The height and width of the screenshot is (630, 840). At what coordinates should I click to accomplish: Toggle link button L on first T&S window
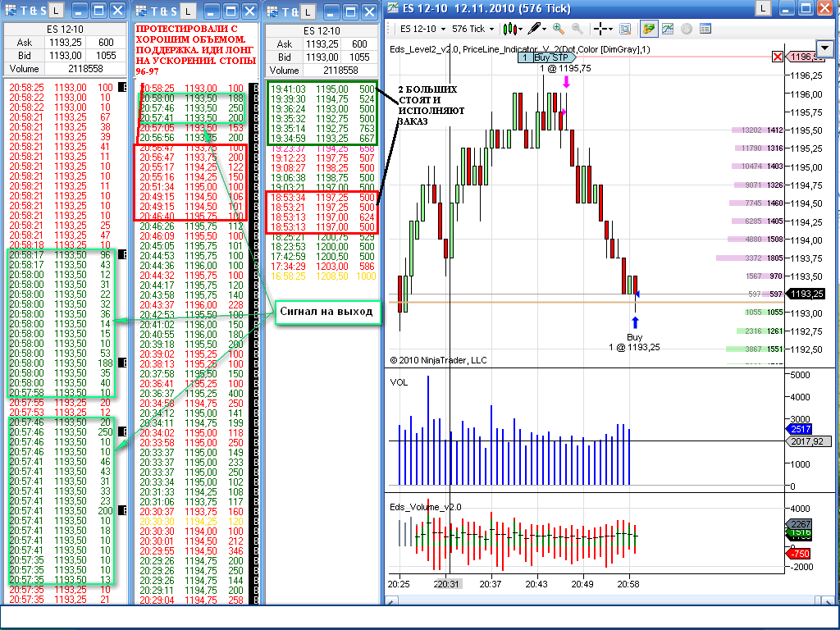pos(54,11)
